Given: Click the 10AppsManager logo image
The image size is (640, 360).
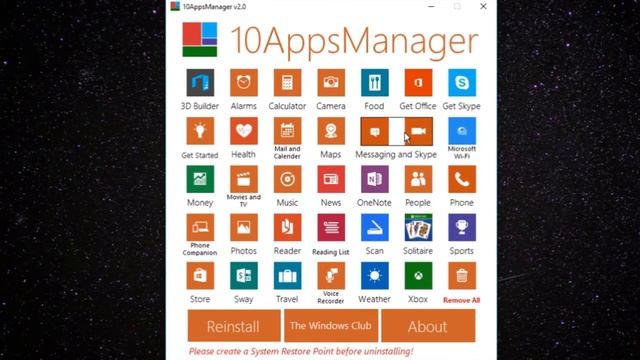Looking at the screenshot, I should tap(200, 40).
